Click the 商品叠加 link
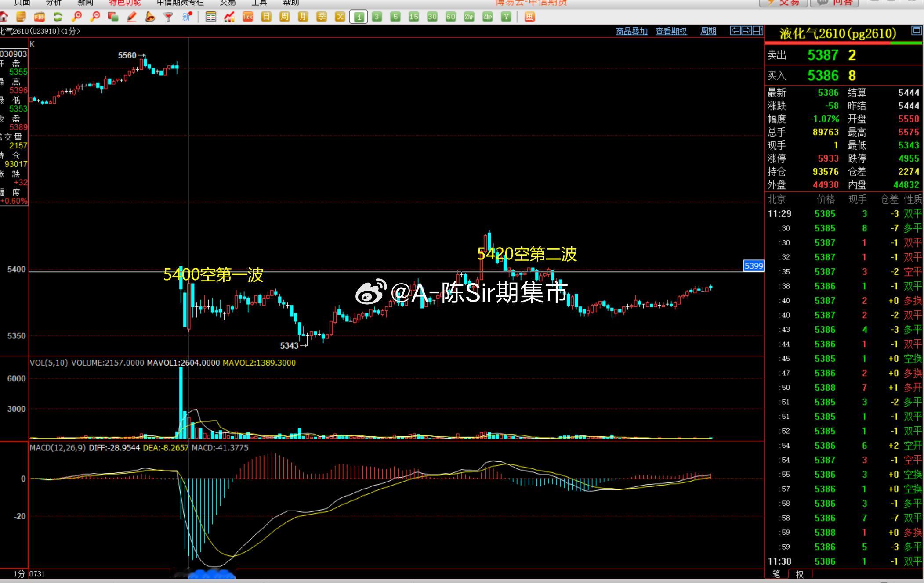Image resolution: width=924 pixels, height=583 pixels. (632, 31)
